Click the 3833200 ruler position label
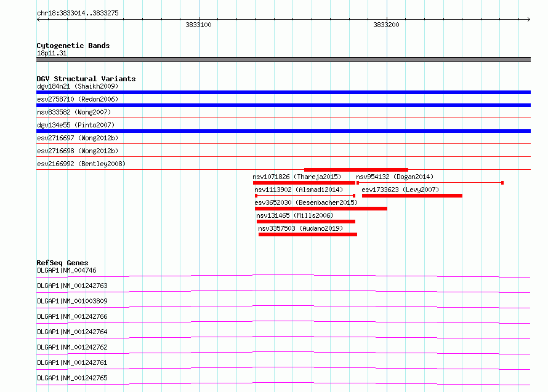Screen dimensions: 548x392 [x=386, y=25]
